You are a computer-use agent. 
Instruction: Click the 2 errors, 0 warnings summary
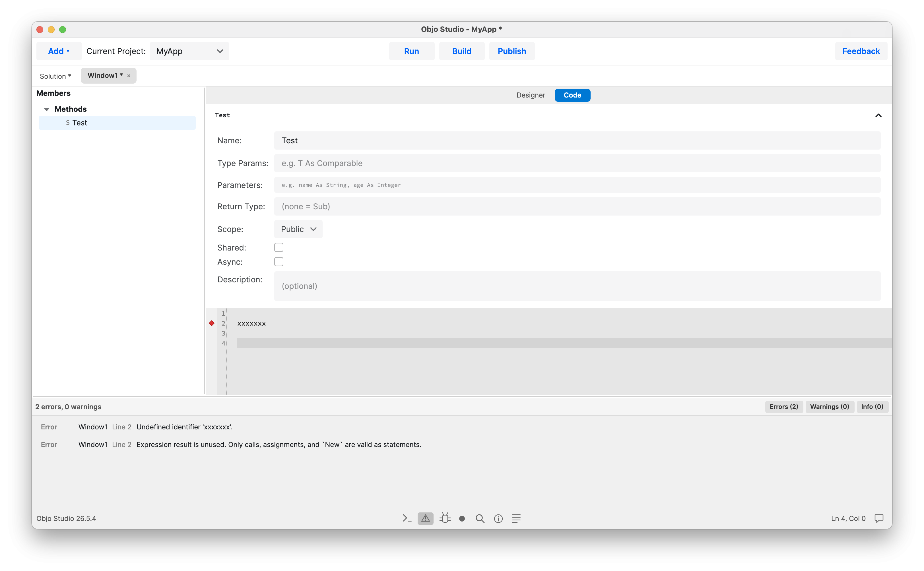68,407
